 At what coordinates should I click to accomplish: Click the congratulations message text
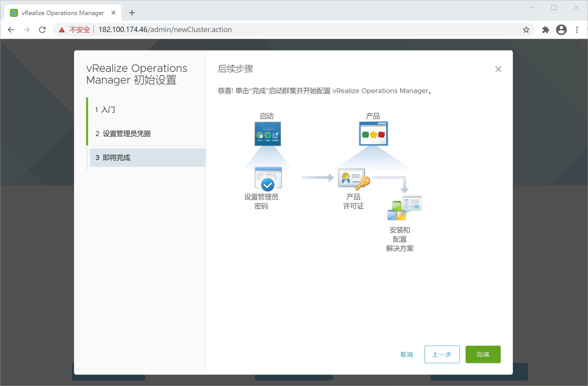point(325,91)
